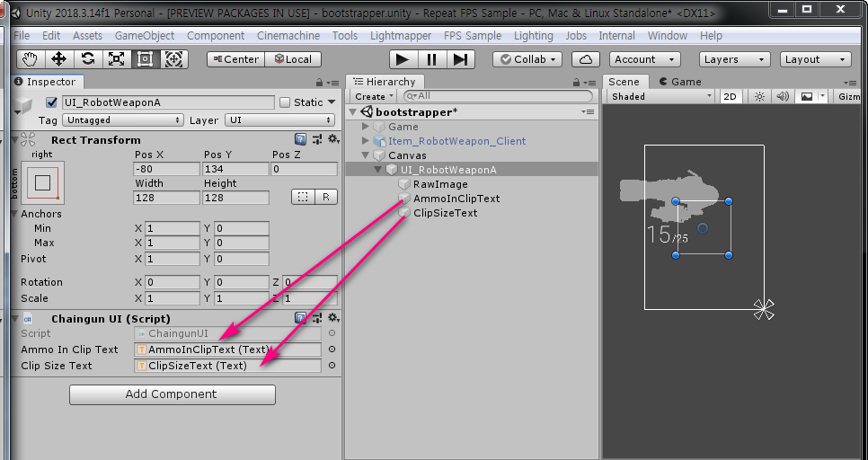
Task: Select the Rotate tool
Action: pos(88,59)
